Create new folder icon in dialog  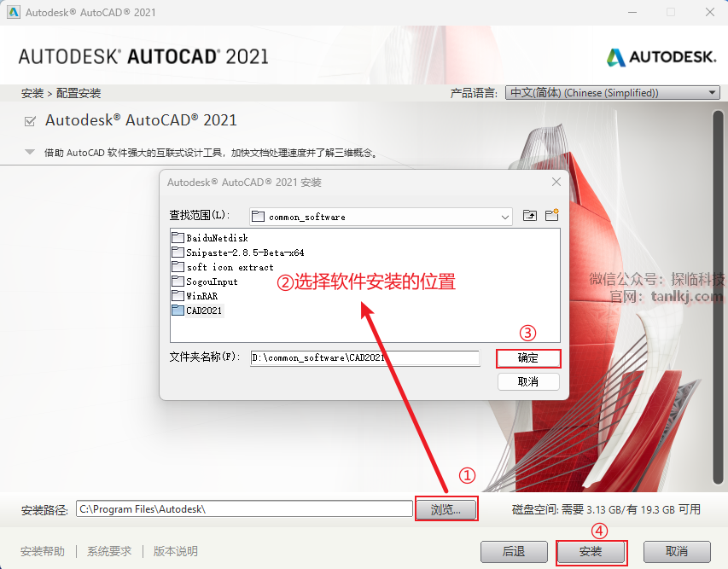tap(551, 215)
